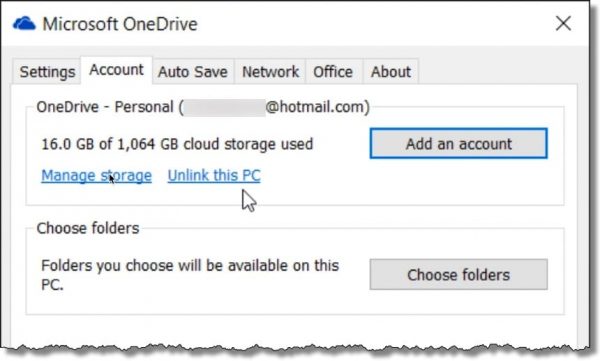Select the Account tab
The height and width of the screenshot is (361, 600).
point(116,70)
